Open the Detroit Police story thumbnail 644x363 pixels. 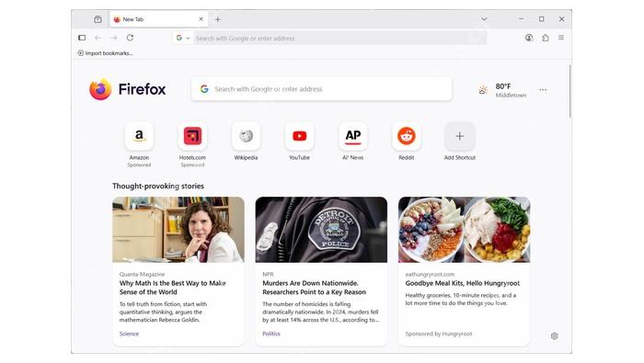(x=321, y=230)
